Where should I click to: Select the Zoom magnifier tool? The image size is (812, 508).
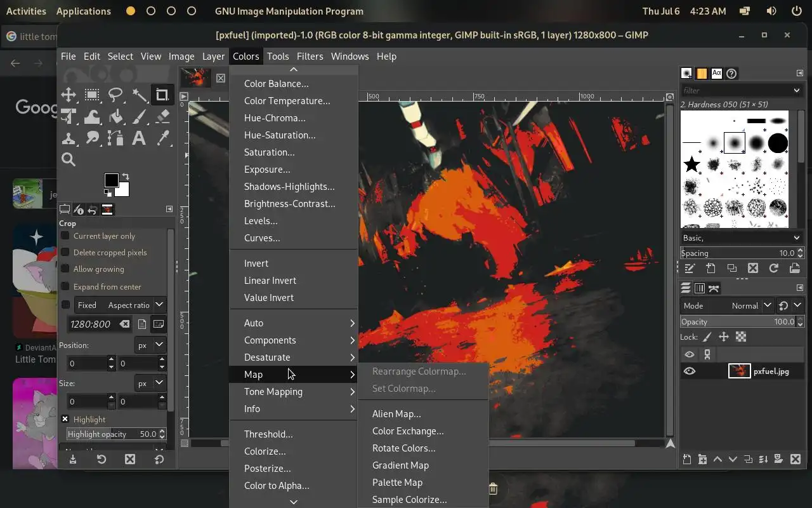[x=69, y=159]
